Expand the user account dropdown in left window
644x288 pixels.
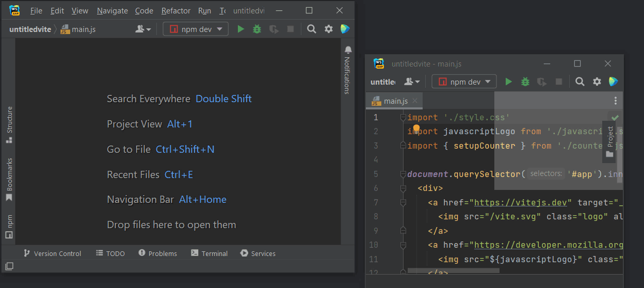[x=143, y=29]
